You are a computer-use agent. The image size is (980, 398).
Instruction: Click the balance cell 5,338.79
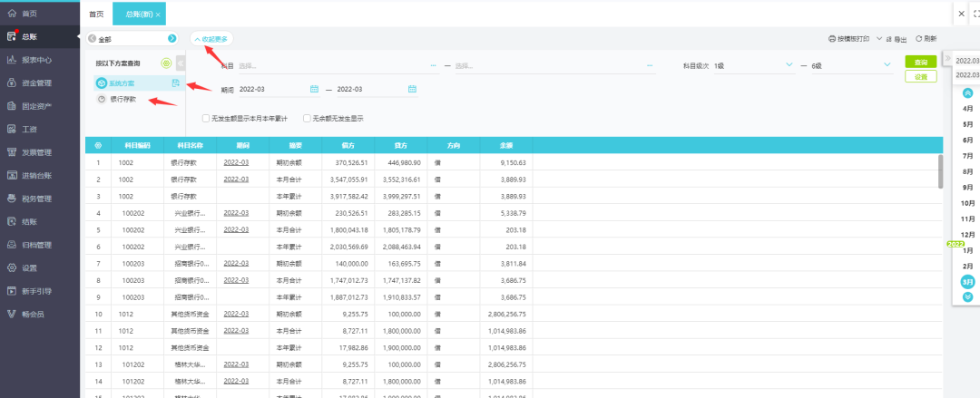pos(506,212)
